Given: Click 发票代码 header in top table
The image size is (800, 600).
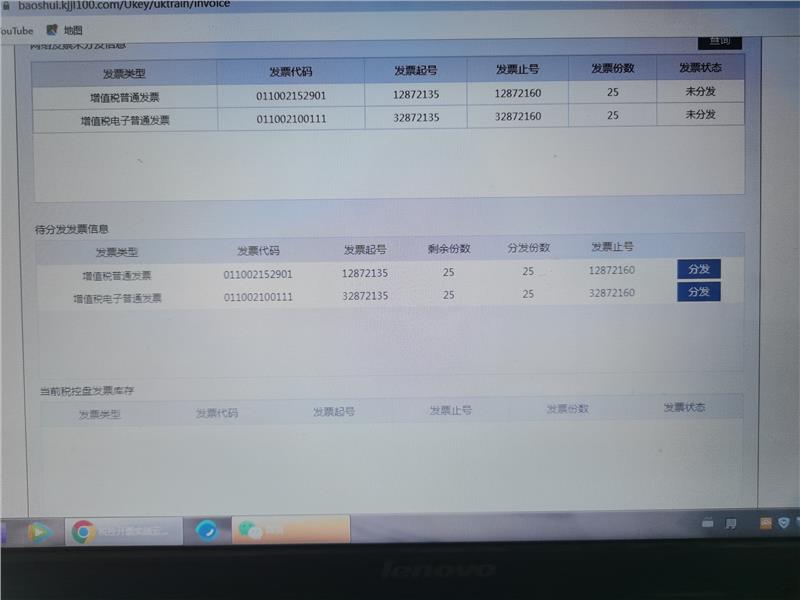Looking at the screenshot, I should tap(290, 72).
